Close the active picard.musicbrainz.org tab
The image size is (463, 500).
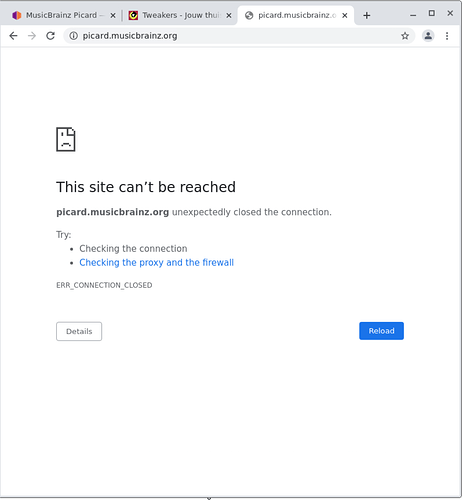coord(345,15)
